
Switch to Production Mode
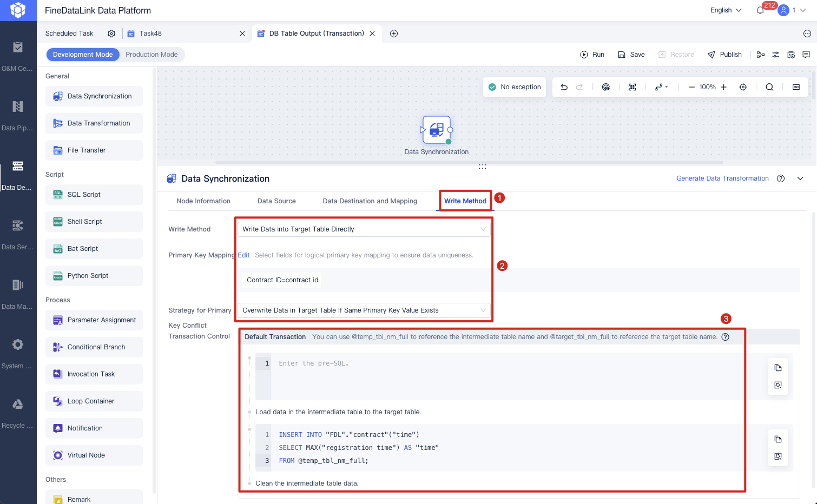tap(151, 55)
